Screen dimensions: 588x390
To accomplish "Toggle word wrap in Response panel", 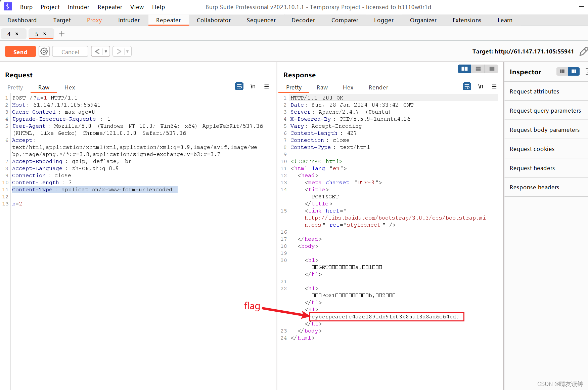I will 467,86.
